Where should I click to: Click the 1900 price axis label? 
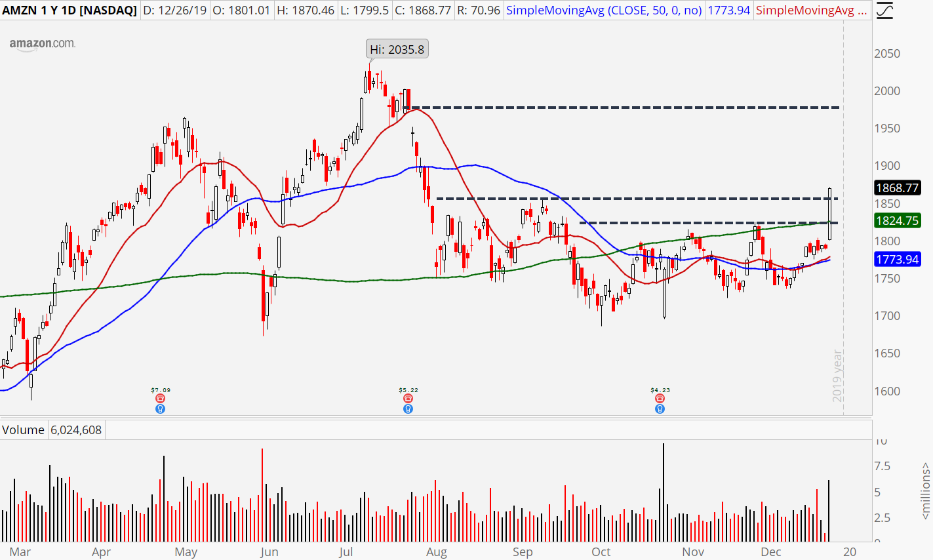[887, 166]
